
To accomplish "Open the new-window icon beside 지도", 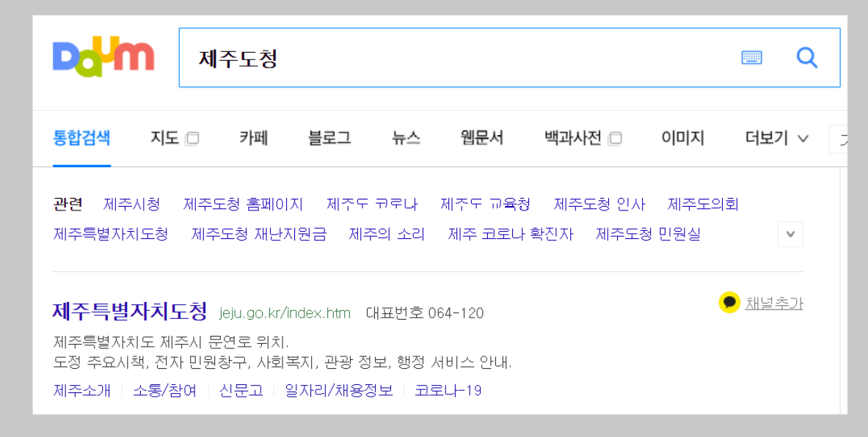I will tap(192, 139).
